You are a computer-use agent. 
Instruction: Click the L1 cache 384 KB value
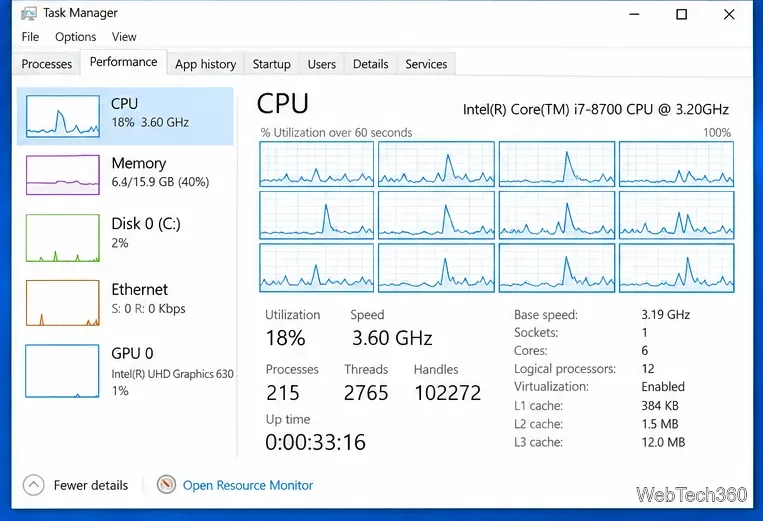coord(660,406)
